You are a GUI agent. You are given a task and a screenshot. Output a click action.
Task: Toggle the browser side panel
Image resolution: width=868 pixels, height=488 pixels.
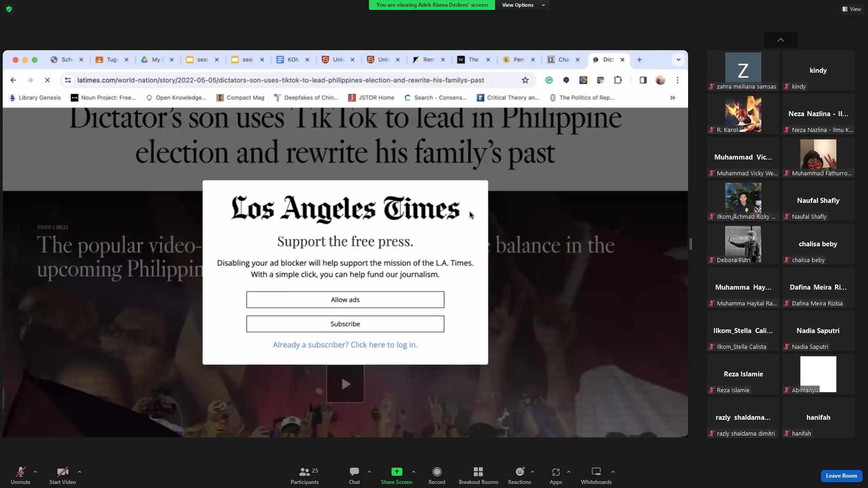(x=643, y=80)
